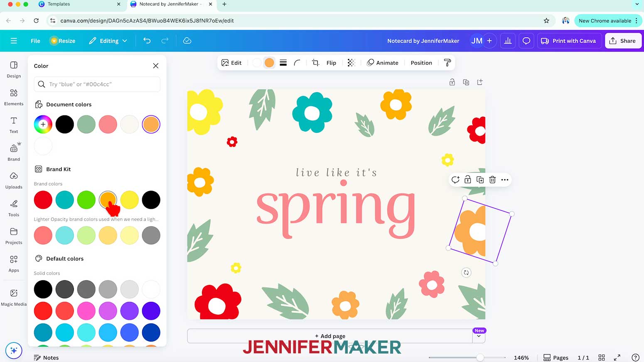Click the duplicate page icon above canvas
Screen dimensions: 644x362
[x=466, y=82]
